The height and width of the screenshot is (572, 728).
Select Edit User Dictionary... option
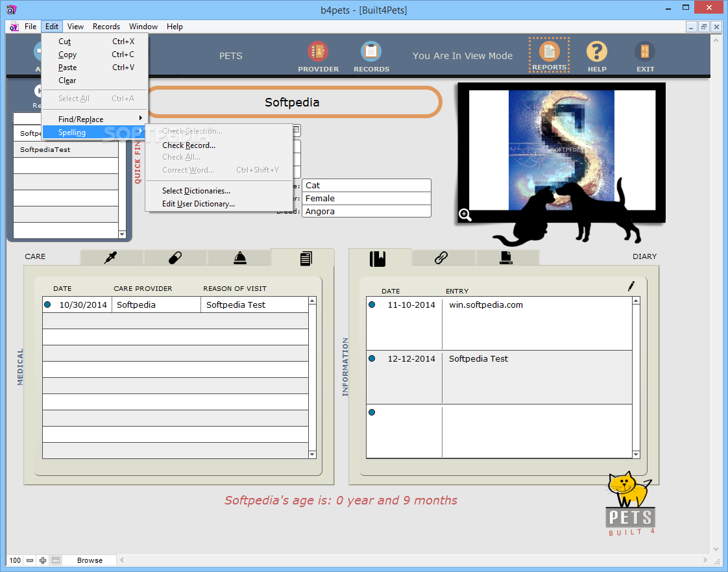(219, 204)
